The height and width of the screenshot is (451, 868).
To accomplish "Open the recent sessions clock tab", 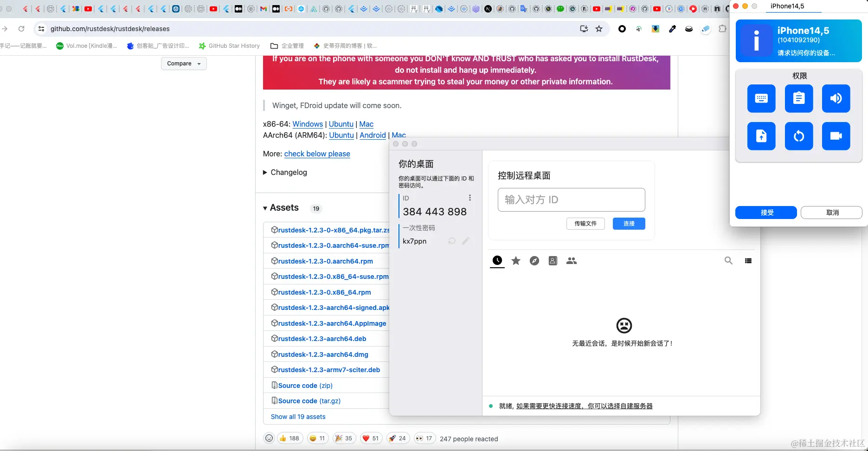I will tap(497, 261).
